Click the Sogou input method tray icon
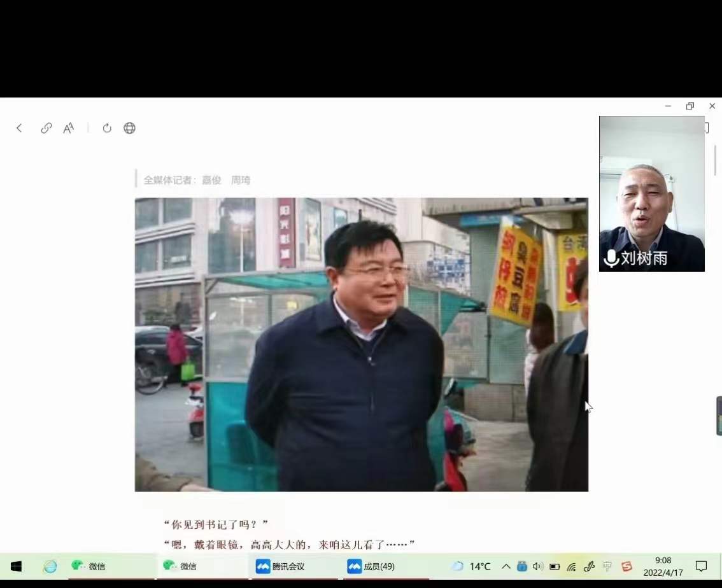Image resolution: width=722 pixels, height=588 pixels. pos(626,566)
